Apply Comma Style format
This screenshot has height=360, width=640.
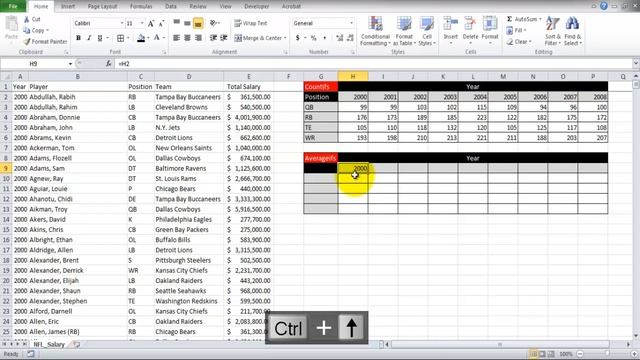pos(324,38)
